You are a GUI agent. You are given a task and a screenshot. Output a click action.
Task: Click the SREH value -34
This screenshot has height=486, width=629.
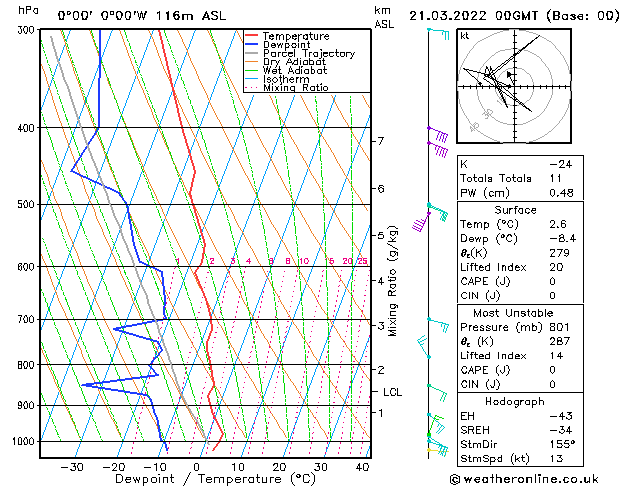(561, 430)
